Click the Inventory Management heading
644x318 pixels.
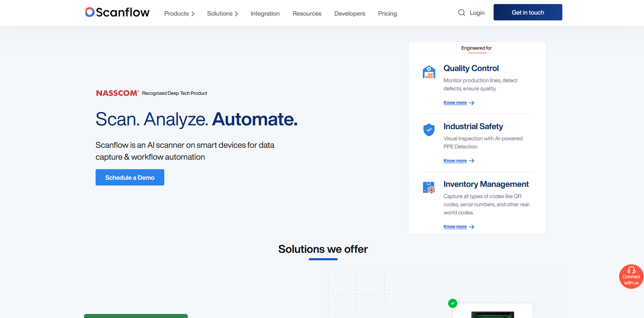point(486,184)
